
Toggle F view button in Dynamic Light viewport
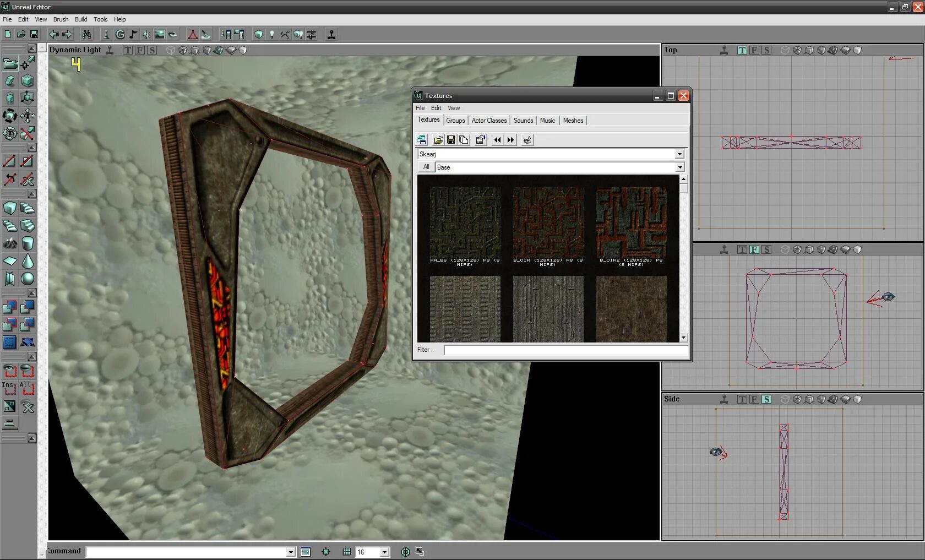pyautogui.click(x=140, y=50)
